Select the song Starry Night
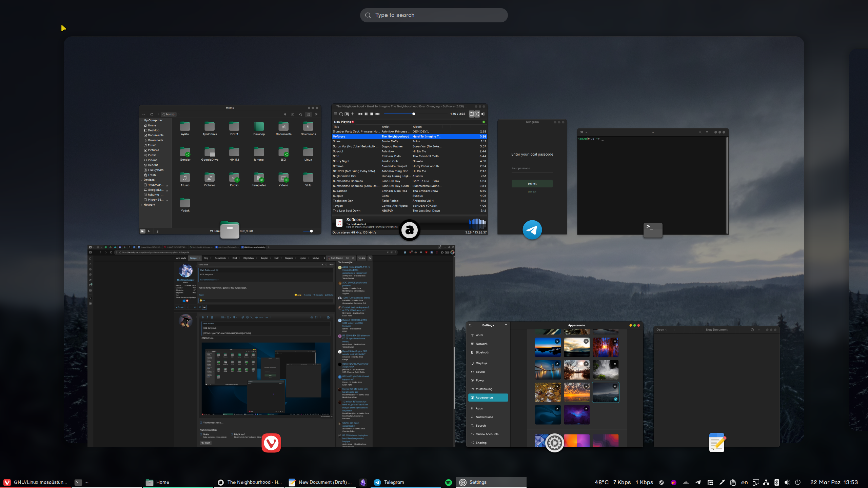868x488 pixels. 409,161
